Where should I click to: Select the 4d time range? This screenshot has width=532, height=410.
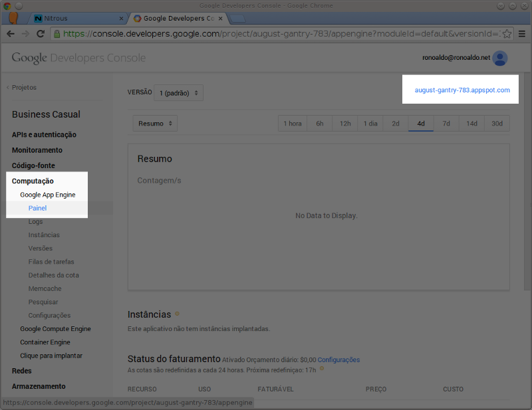pos(421,124)
